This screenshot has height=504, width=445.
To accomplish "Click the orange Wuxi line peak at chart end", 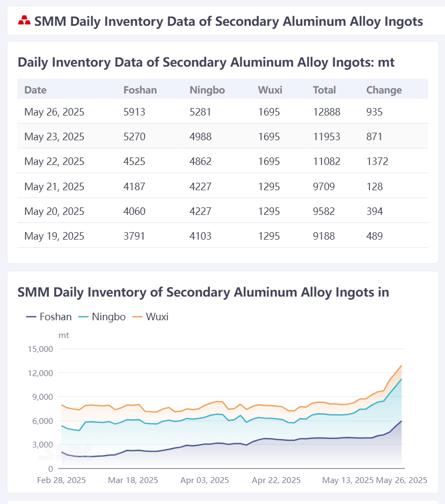I will click(x=402, y=366).
